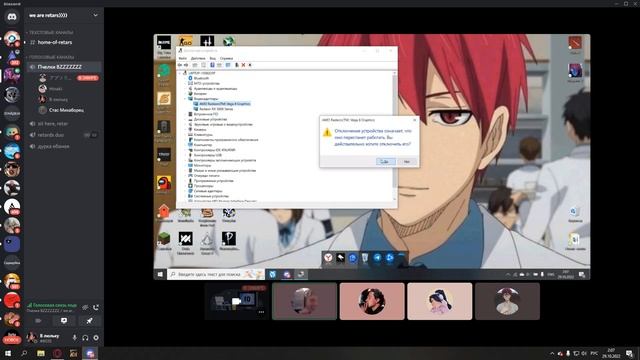Select the rightmost participant tile
The height and width of the screenshot is (360, 640).
(507, 301)
